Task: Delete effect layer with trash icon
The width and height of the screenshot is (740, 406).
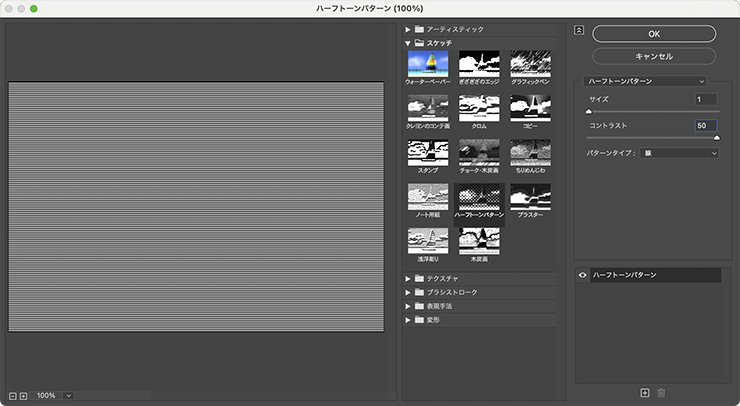Action: pos(661,393)
